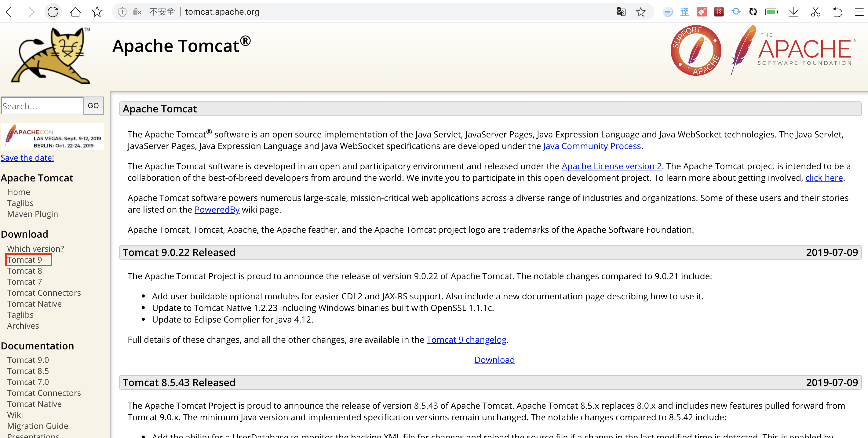The width and height of the screenshot is (868, 438).
Task: Click the Support Apache circular logo
Action: click(695, 50)
